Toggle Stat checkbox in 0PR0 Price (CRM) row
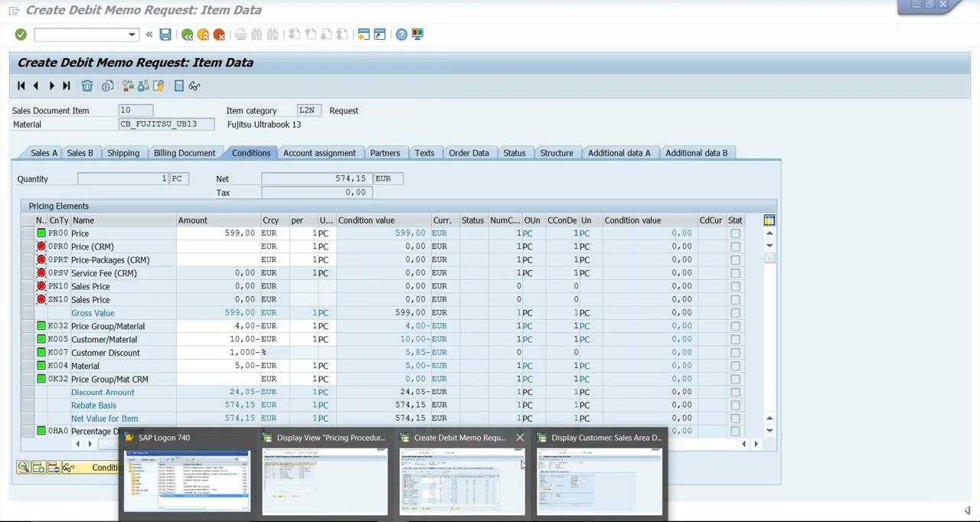 [x=735, y=246]
